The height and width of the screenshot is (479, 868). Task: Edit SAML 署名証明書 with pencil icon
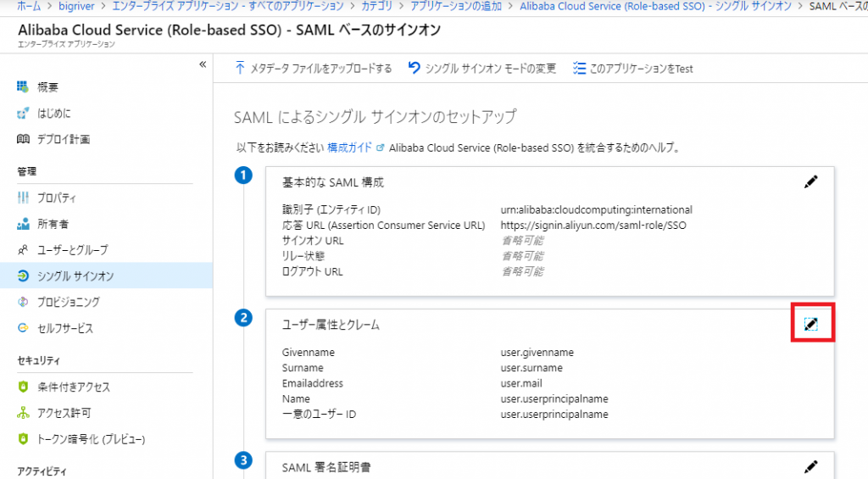tap(811, 466)
